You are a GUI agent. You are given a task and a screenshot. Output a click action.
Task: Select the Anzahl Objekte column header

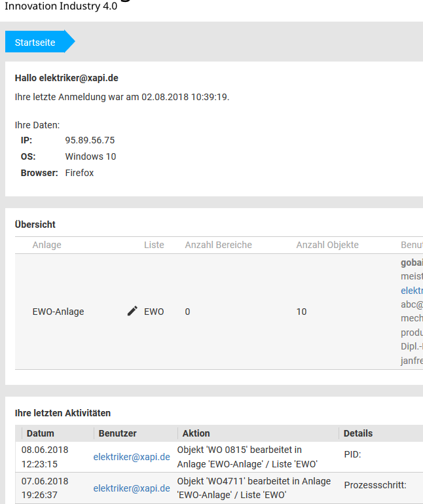(327, 245)
